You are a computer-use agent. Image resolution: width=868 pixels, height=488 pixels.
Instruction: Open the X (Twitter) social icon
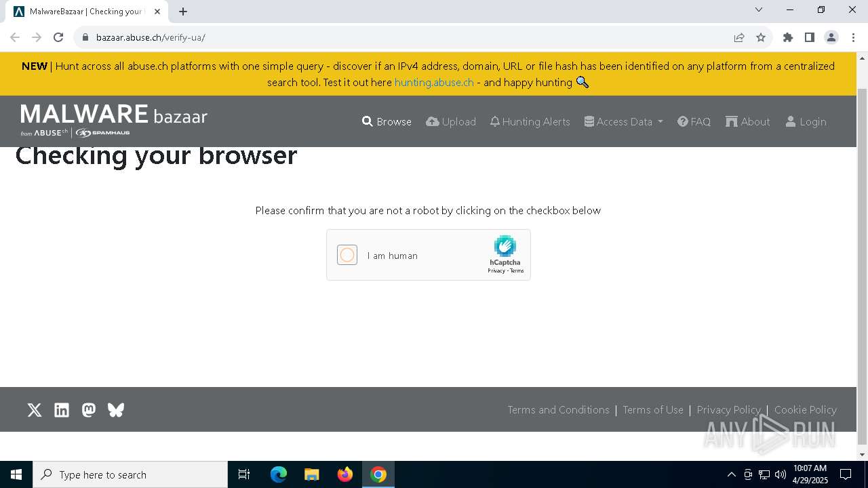pos(35,409)
